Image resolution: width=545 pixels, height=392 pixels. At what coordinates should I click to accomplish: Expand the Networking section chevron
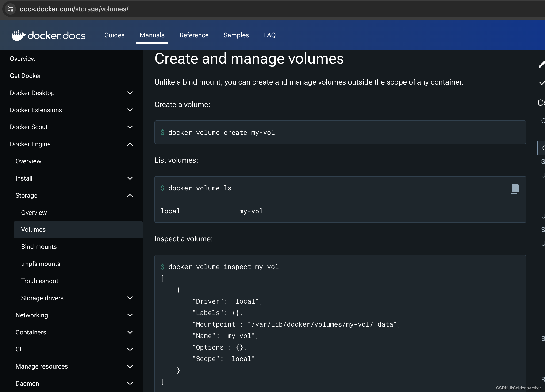(x=130, y=315)
